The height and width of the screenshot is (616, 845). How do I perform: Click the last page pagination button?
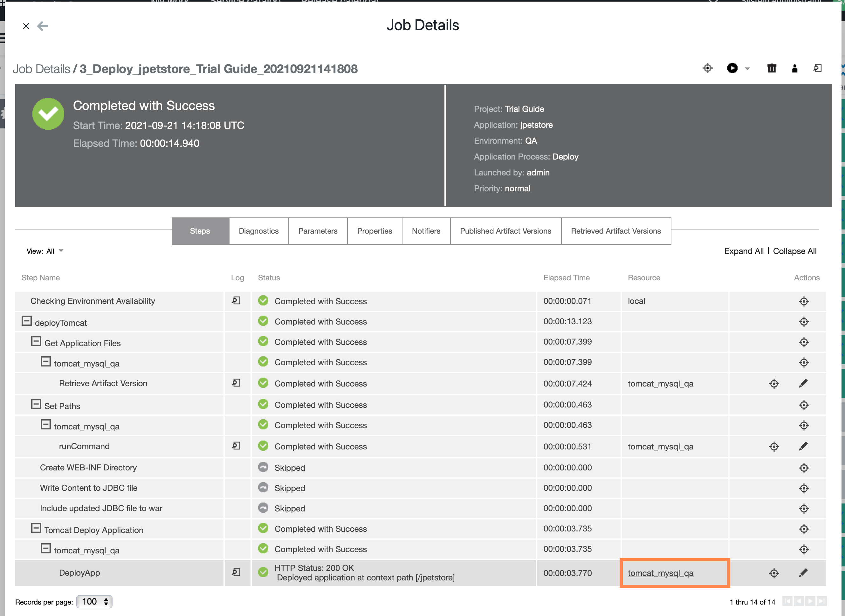point(821,601)
